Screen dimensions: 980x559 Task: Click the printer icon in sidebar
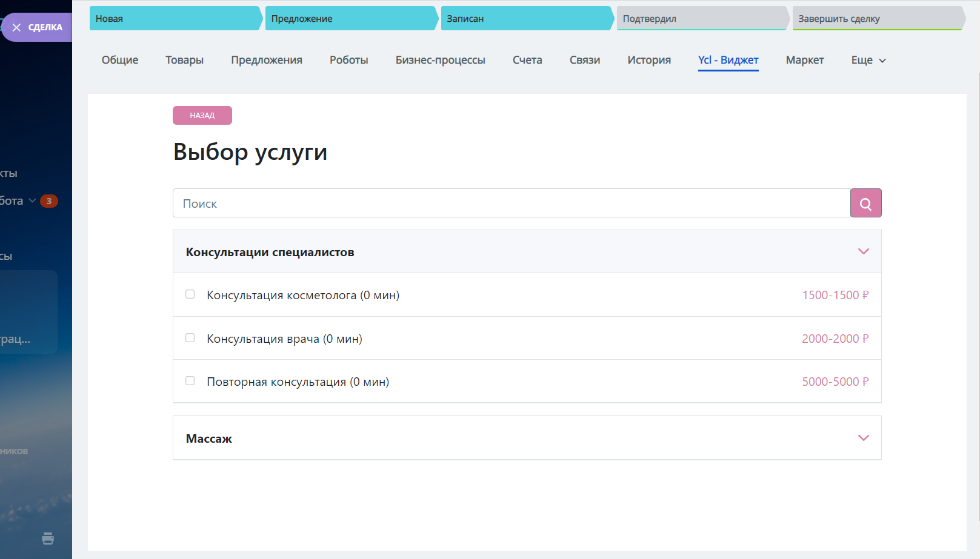(48, 538)
